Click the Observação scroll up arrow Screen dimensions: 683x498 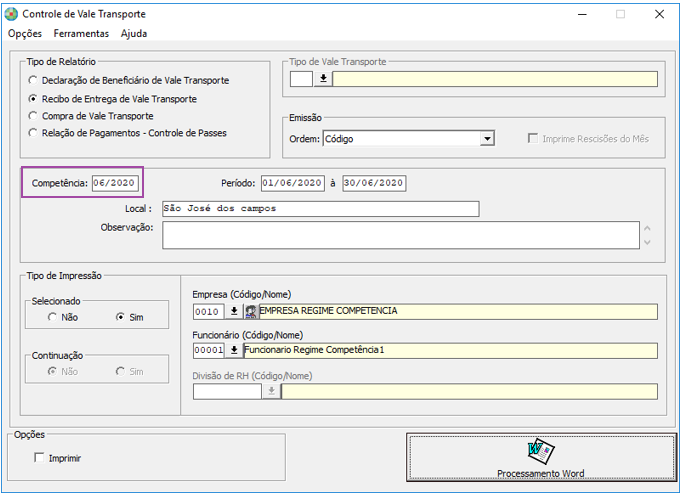pos(647,228)
